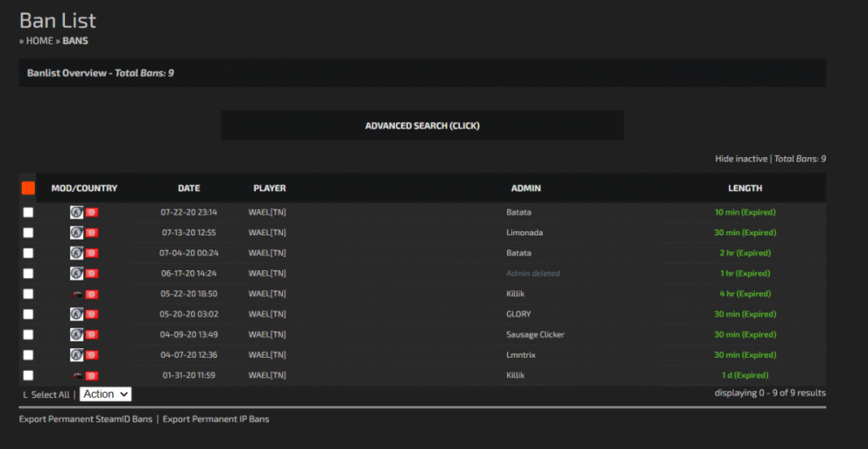Open BANS in the breadcrumb
Screen dimensions: 868x449
coord(75,41)
